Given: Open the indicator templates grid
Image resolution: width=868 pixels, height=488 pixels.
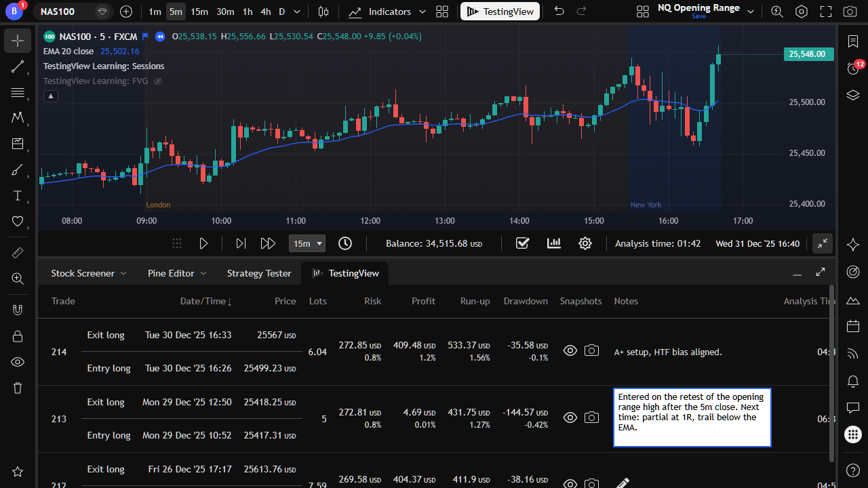Looking at the screenshot, I should (x=442, y=12).
